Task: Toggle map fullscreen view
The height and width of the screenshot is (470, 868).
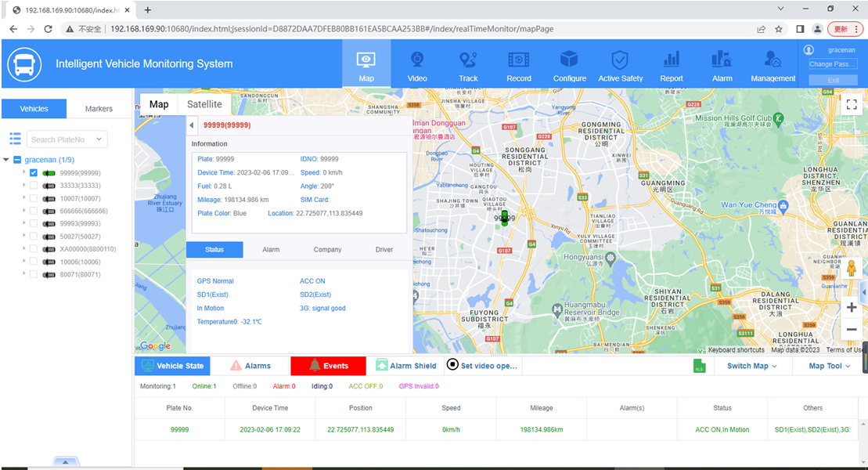Action: 852,104
